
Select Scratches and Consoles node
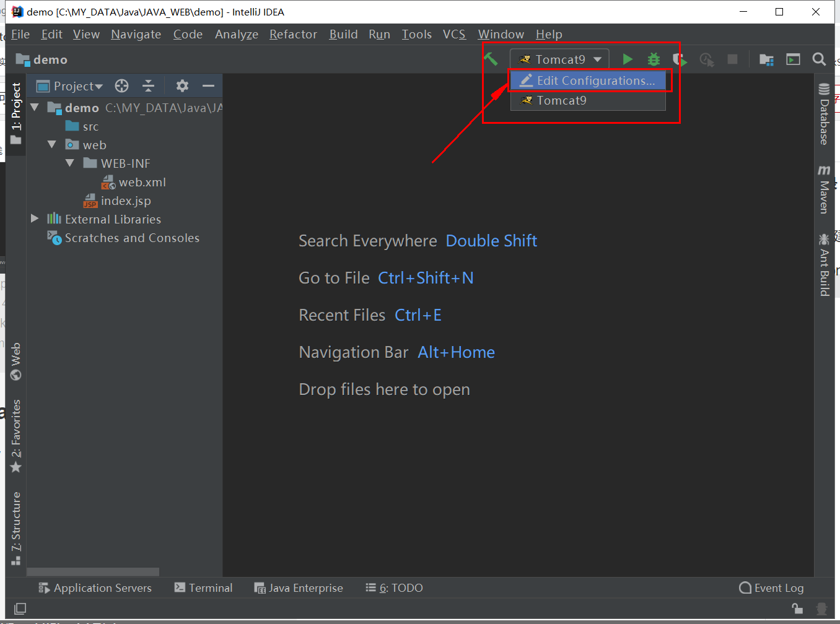(123, 238)
